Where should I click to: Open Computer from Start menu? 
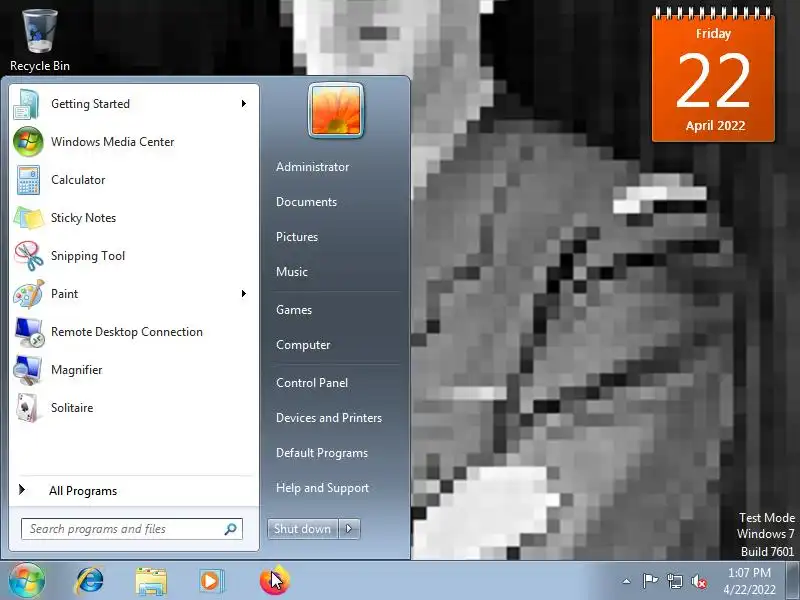point(303,345)
